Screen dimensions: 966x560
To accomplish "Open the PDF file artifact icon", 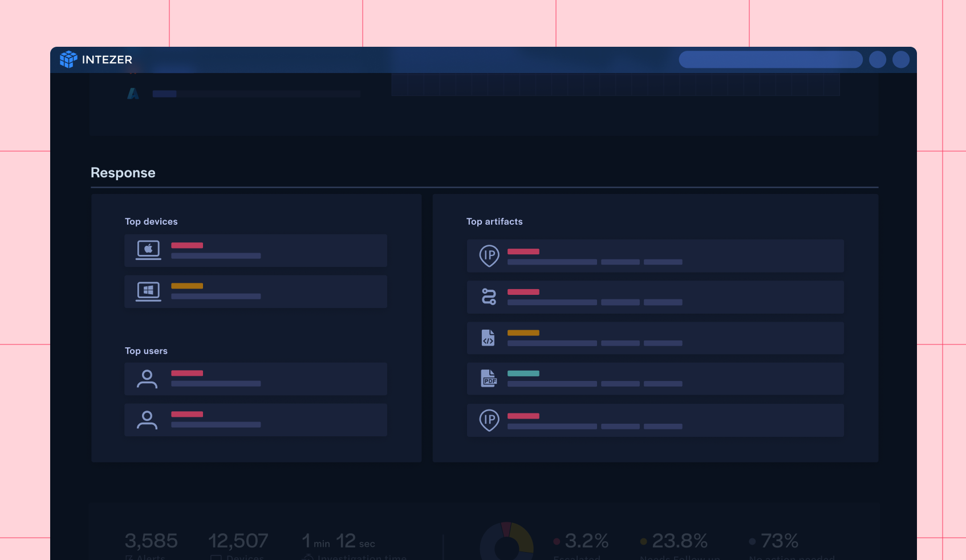I will (x=489, y=378).
